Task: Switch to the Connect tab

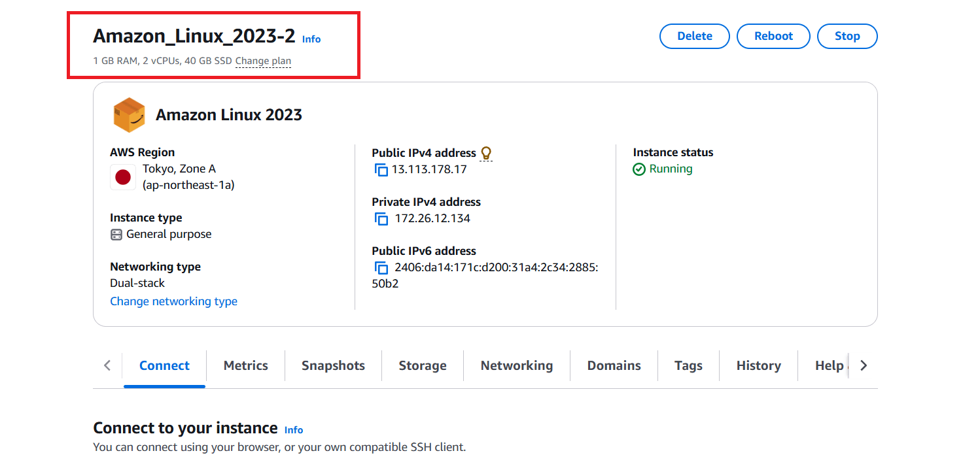Action: [x=164, y=366]
